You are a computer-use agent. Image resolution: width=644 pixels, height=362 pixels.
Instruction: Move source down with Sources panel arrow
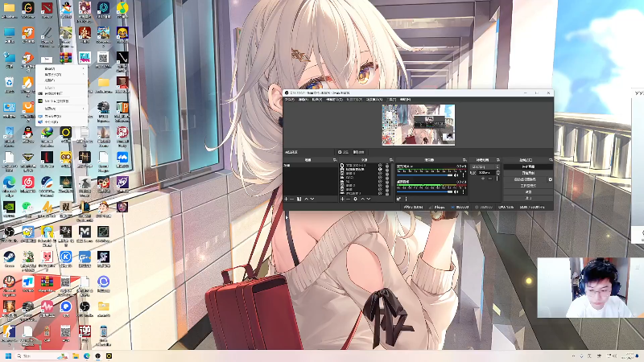(369, 199)
